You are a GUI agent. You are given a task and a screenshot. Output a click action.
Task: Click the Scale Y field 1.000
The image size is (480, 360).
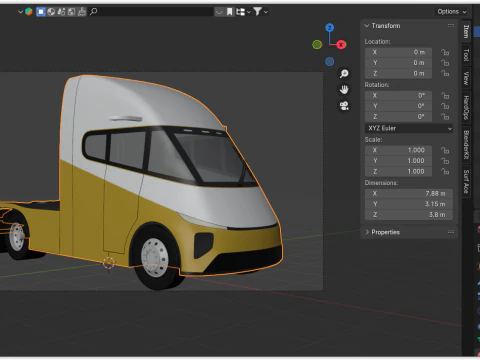pos(398,161)
